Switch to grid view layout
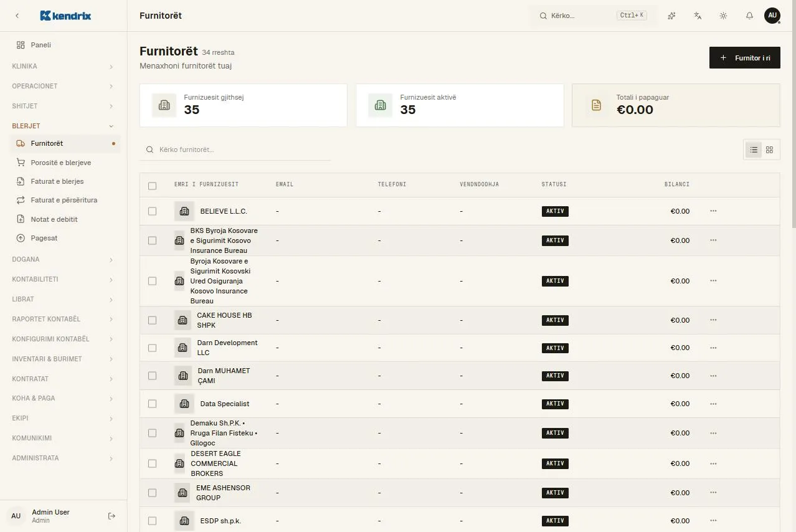 click(769, 150)
